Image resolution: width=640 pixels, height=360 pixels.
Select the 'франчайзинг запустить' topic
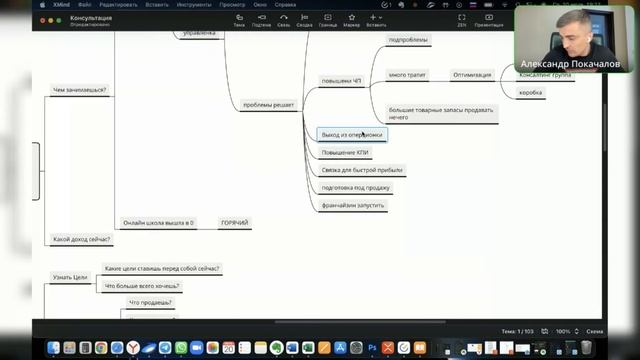point(353,205)
